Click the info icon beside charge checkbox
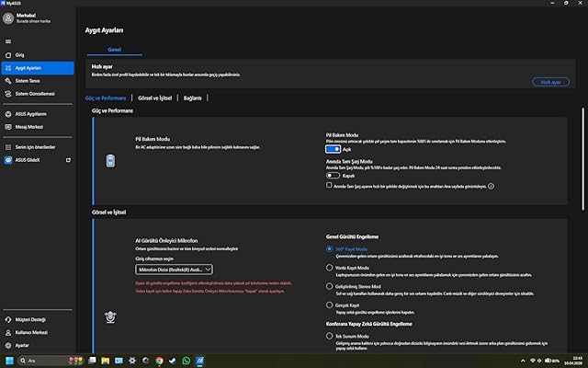This screenshot has height=368, width=588. [491, 186]
